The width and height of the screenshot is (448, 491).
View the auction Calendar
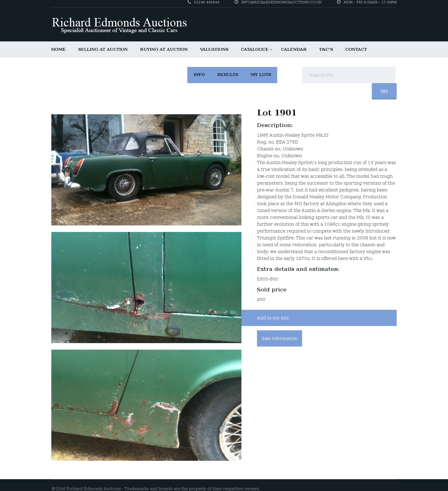coord(294,50)
